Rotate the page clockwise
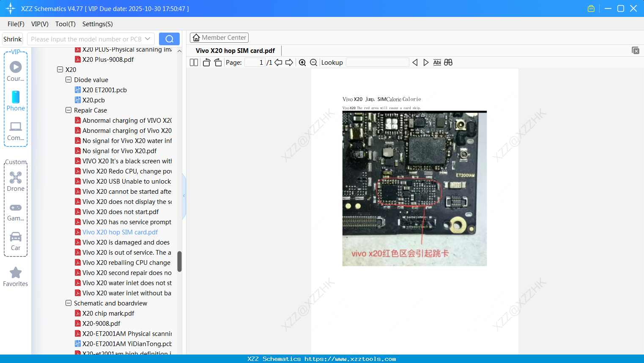 coord(218,63)
